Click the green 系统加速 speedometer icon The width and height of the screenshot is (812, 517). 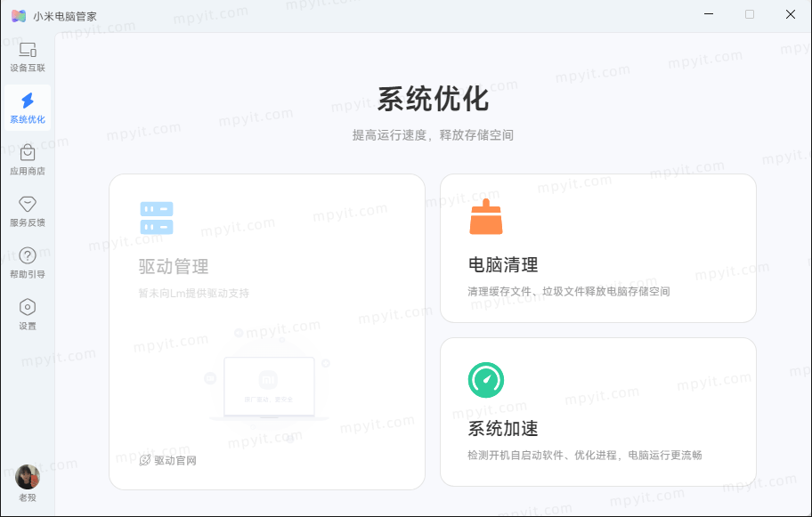(486, 380)
